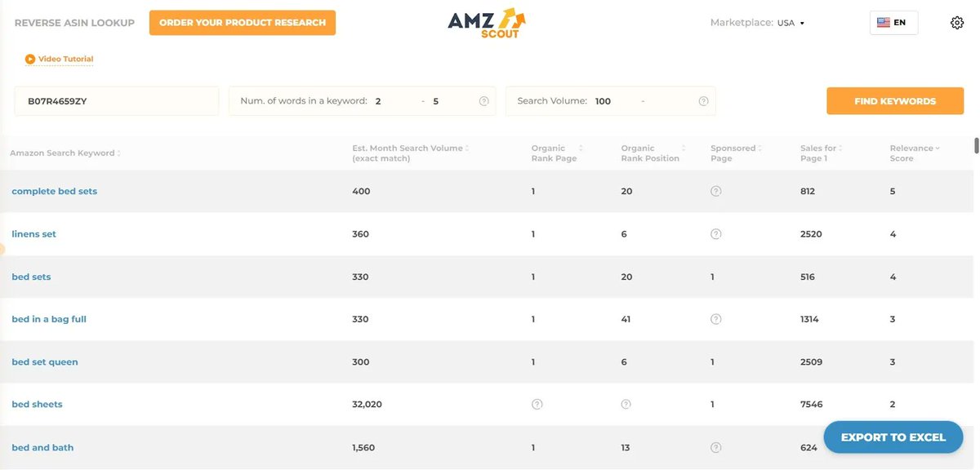
Task: Click the ASIN input field B07R4659ZY
Action: click(117, 101)
